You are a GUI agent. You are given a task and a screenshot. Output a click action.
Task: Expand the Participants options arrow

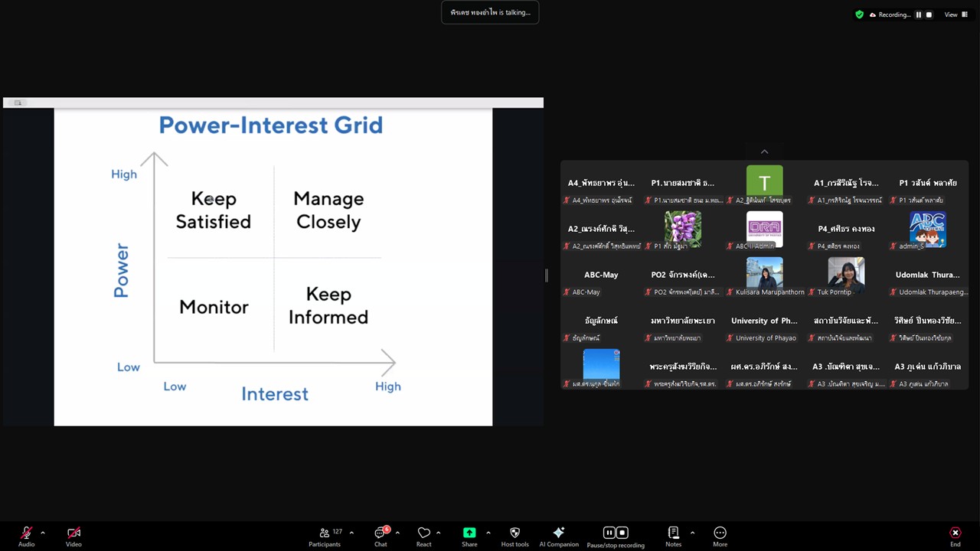coord(351,533)
